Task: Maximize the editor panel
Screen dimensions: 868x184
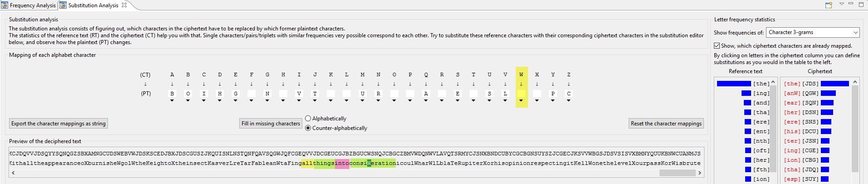Action: (861, 5)
